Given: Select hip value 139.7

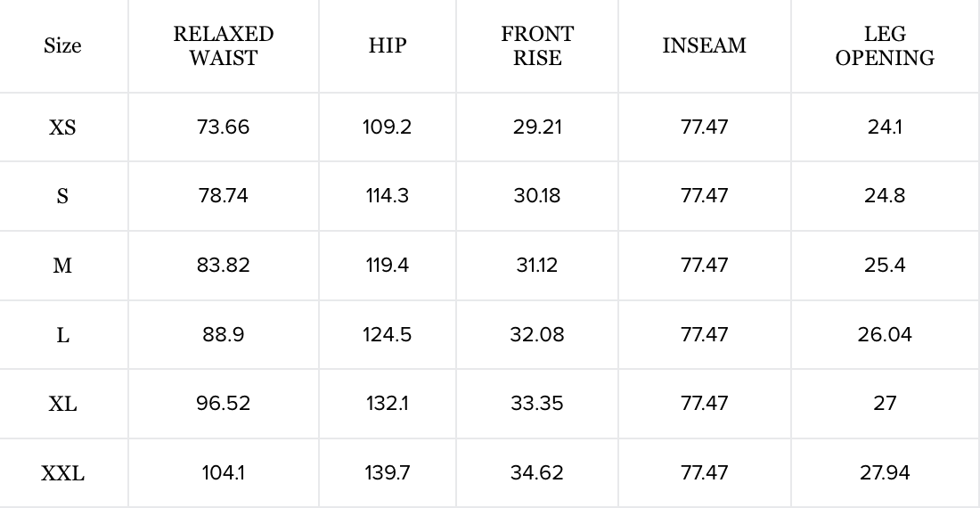Looking at the screenshot, I should (x=388, y=473).
